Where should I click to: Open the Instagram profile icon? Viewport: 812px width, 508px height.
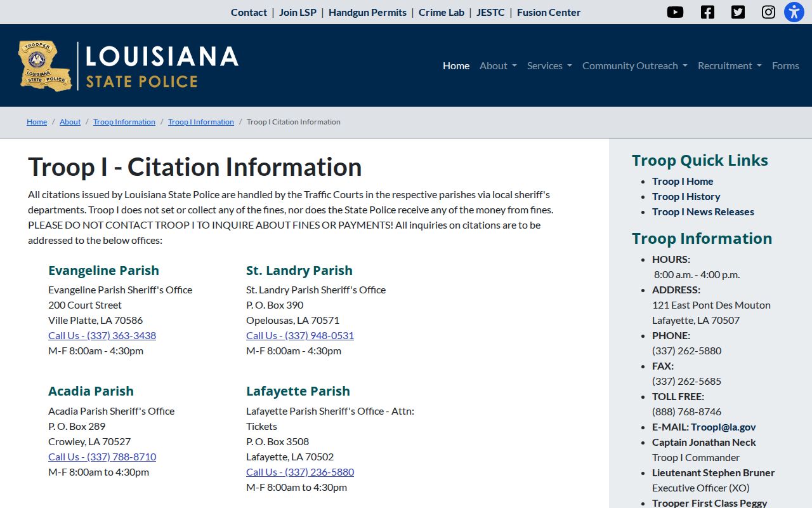768,12
